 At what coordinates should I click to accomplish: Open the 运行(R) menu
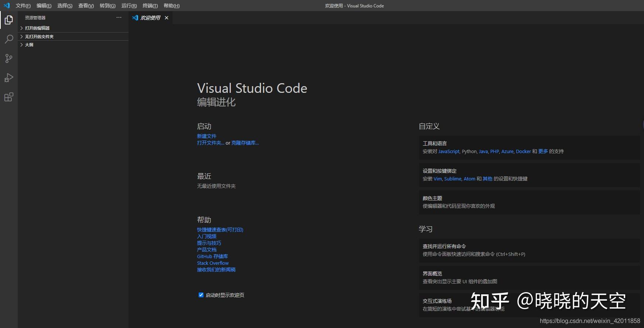(129, 6)
